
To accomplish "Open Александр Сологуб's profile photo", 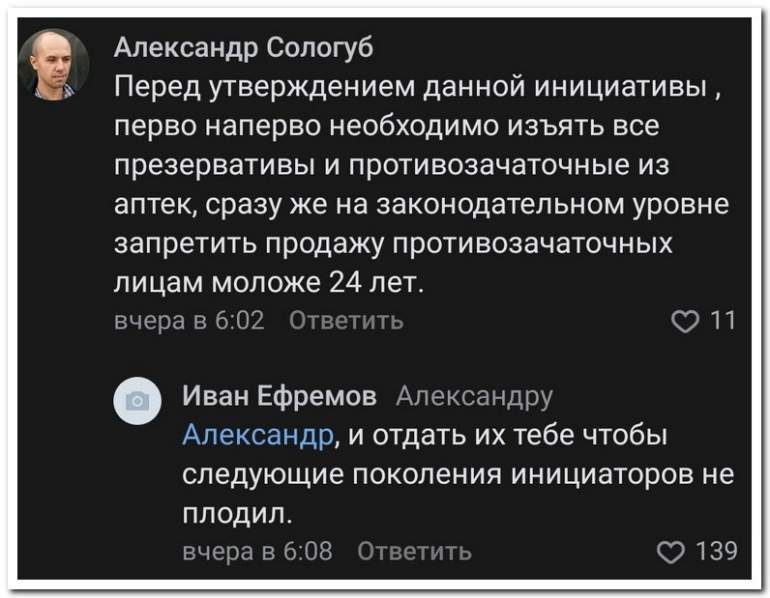I will tap(54, 65).
